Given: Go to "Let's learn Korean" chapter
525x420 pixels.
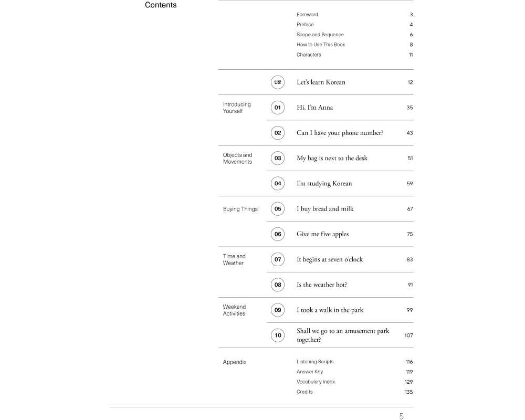Looking at the screenshot, I should coord(321,82).
